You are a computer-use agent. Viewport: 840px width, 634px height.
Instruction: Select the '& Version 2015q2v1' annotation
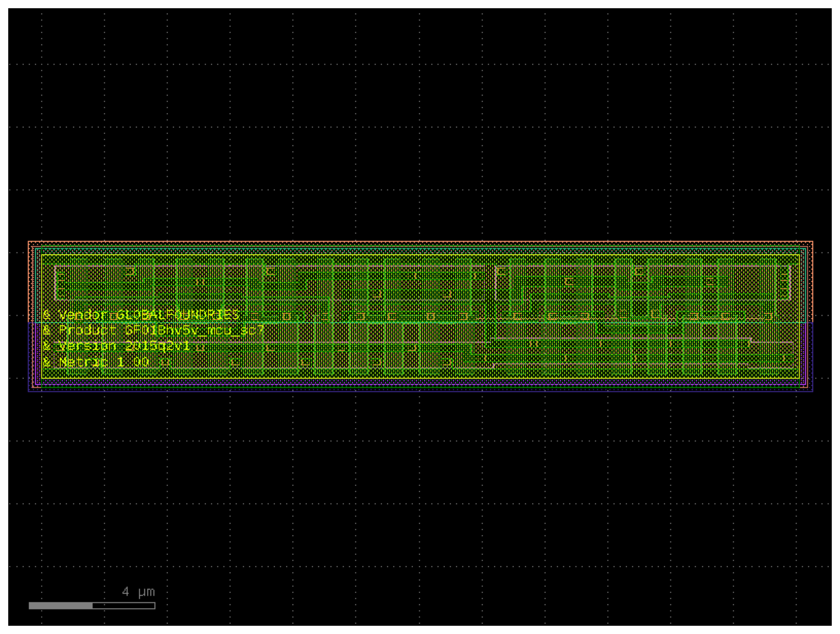tap(116, 346)
